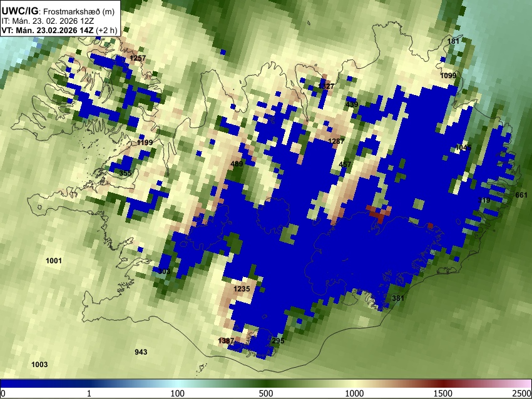
Task: Click the 661 value offshore east
Action: coord(521,195)
